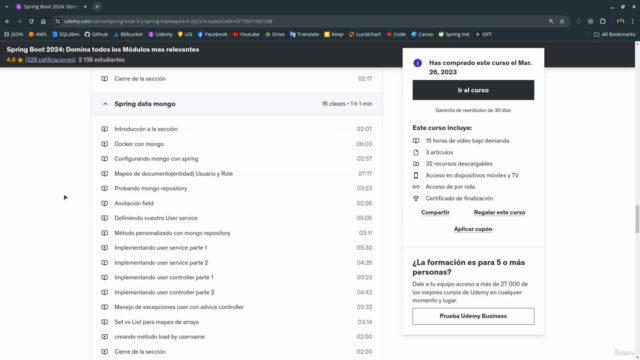Image resolution: width=640 pixels, height=360 pixels.
Task: Click the Aplicar cupón link
Action: [x=473, y=229]
